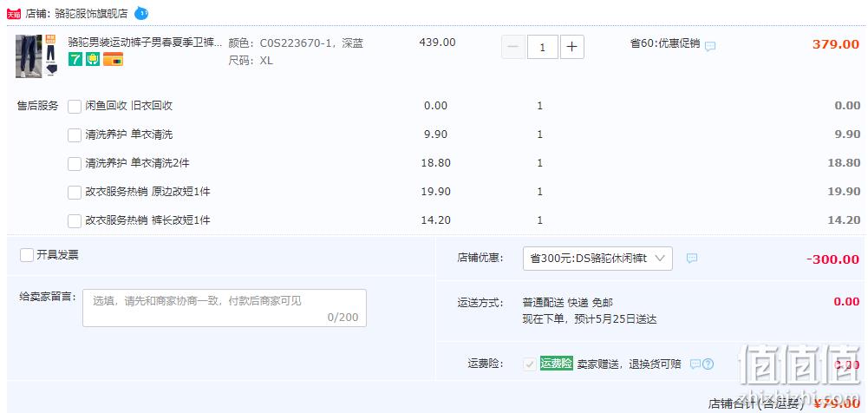The image size is (868, 413).
Task: Click the 售后服务 label
Action: coord(37,107)
